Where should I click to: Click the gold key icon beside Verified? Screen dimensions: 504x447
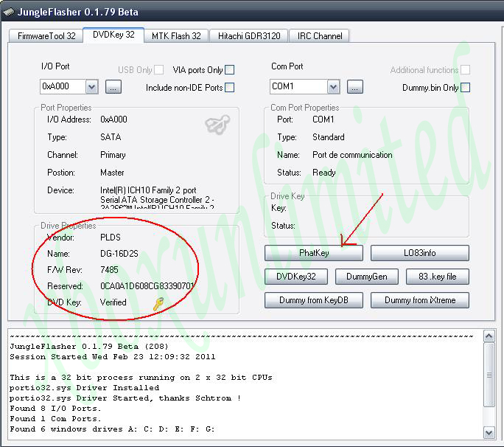point(158,304)
